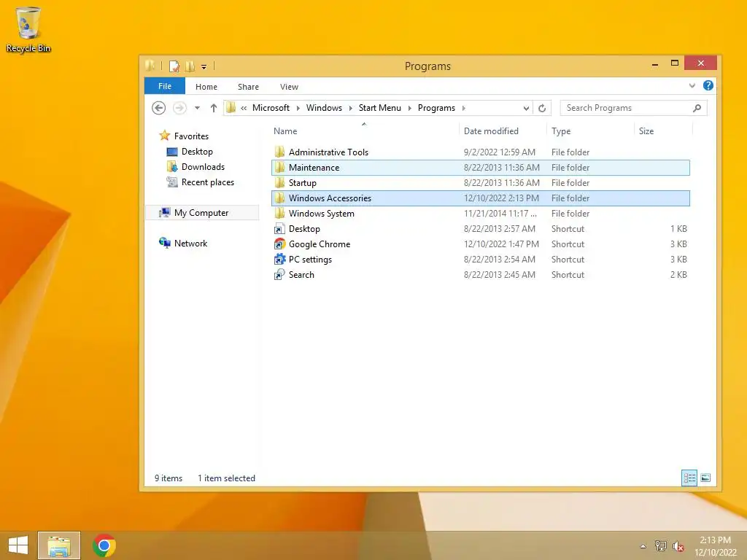747x560 pixels.
Task: Open the Windows Start button
Action: coord(18,545)
